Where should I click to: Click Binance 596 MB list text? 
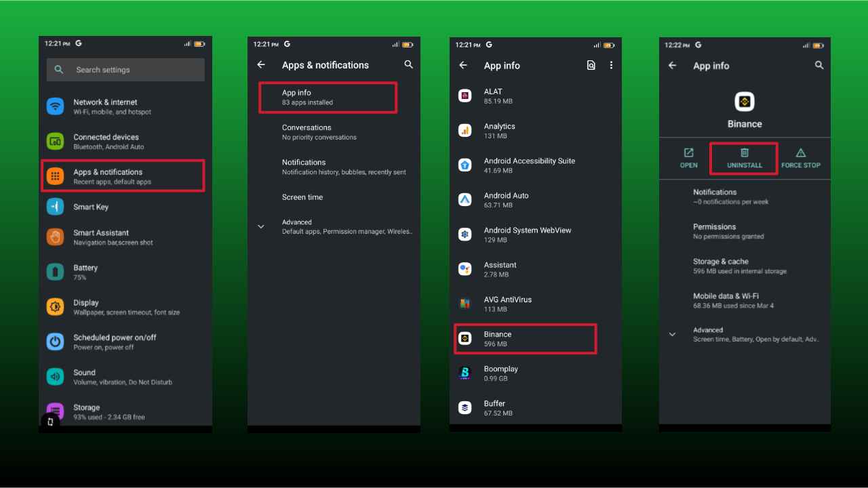498,339
